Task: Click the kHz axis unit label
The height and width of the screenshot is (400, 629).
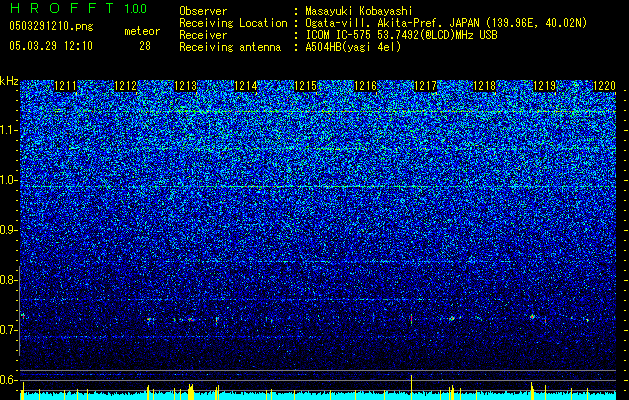Action: (9, 81)
